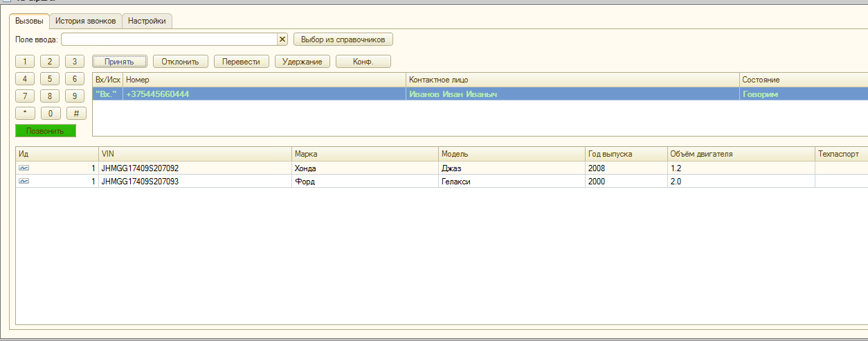Click the green Позвонить button
This screenshot has width=868, height=341.
pos(46,131)
